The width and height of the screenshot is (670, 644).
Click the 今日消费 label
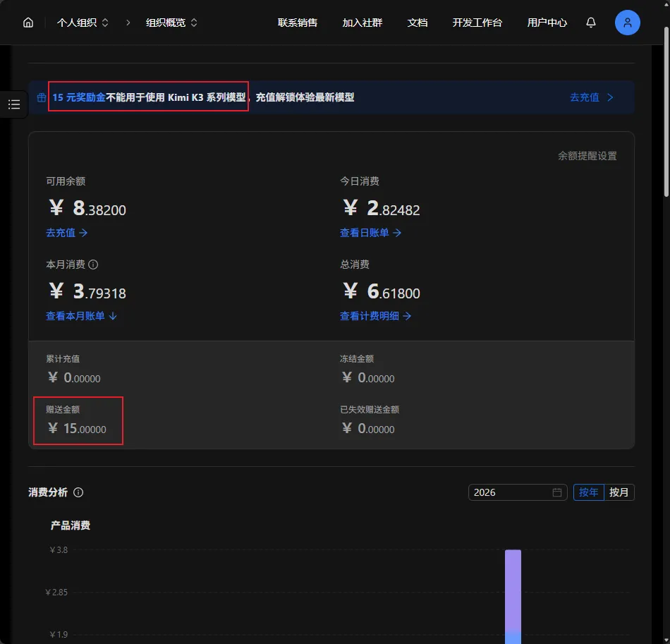point(360,181)
